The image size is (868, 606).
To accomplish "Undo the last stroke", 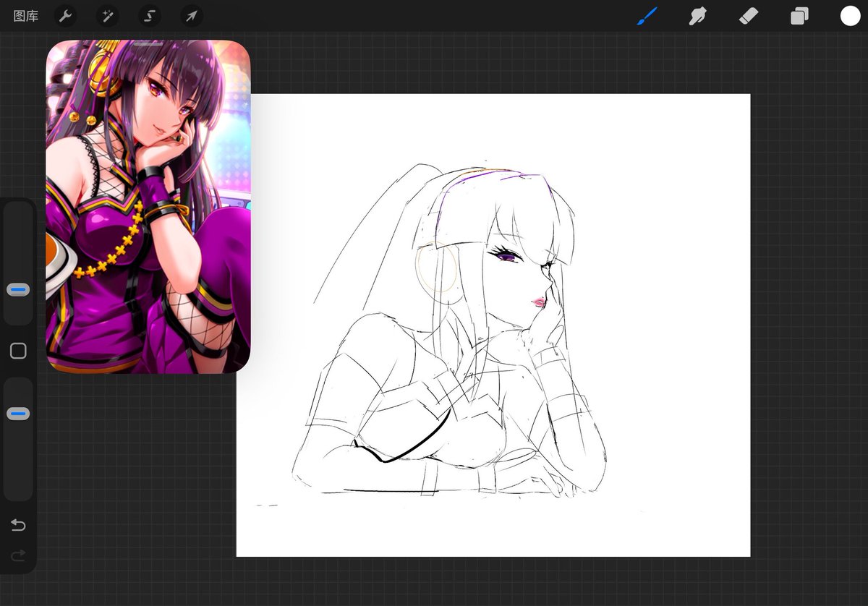I will coord(18,525).
